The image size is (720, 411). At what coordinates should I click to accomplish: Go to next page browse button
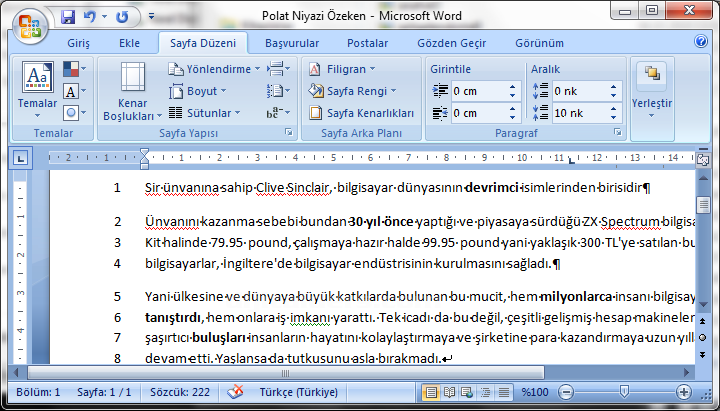click(x=703, y=355)
